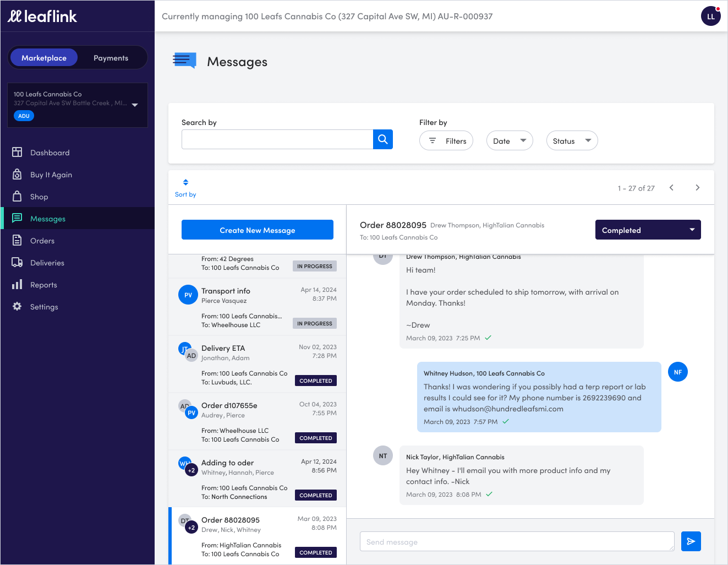Click 'Drew, Nick, Whitney' participants text

pyautogui.click(x=231, y=530)
